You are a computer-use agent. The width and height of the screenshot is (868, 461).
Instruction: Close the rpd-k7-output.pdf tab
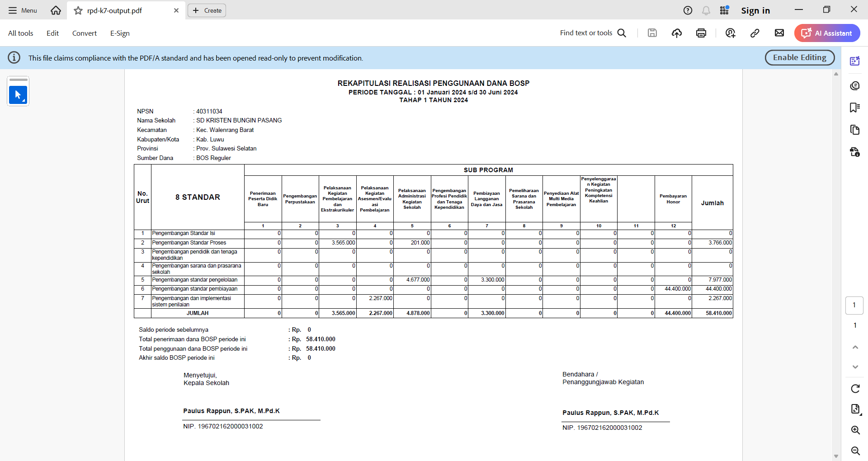point(176,10)
